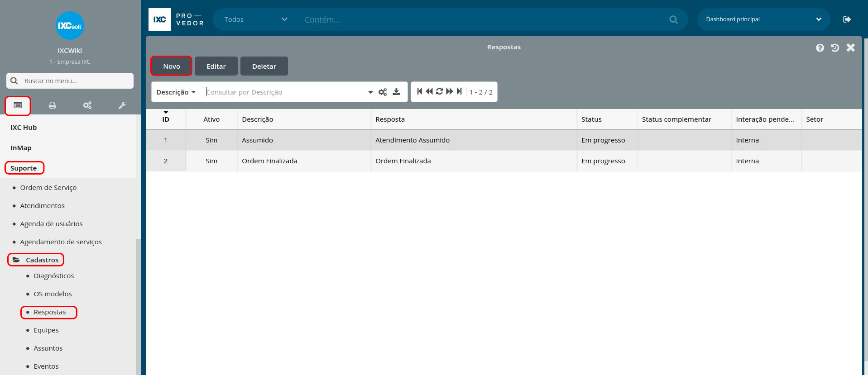Viewport: 868px width, 375px height.
Task: Open the Suporte menu
Action: pyautogui.click(x=24, y=168)
